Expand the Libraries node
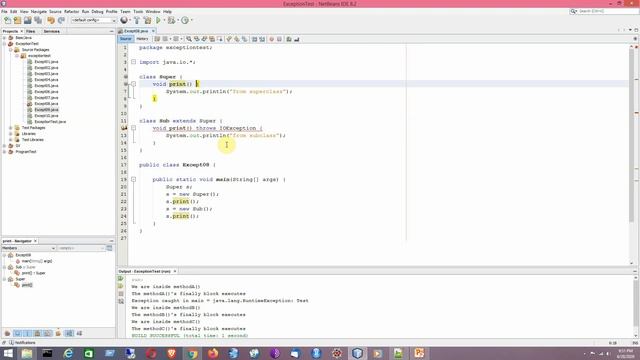The image size is (640, 360). 11,134
